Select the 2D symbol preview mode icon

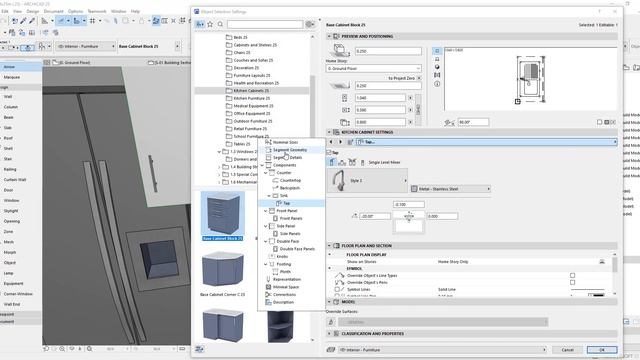coord(437,51)
